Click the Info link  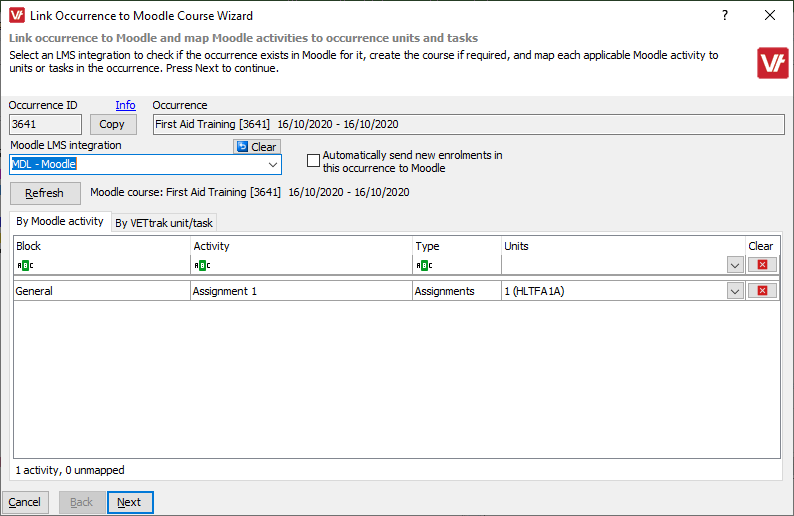click(125, 105)
